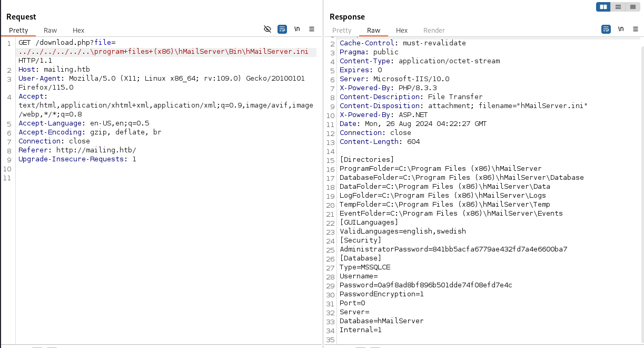This screenshot has width=644, height=348.
Task: Click the hMailServer.ini path in request
Action: [x=163, y=52]
